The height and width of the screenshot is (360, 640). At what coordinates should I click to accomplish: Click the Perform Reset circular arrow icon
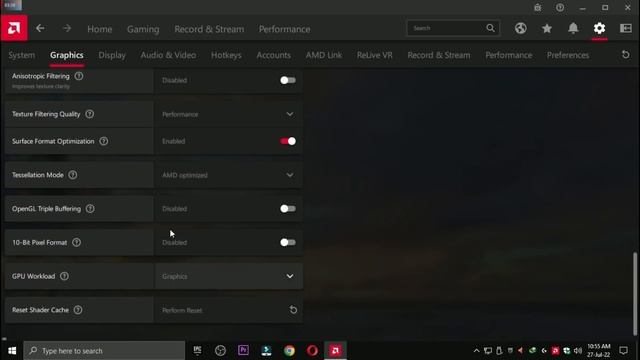point(293,310)
